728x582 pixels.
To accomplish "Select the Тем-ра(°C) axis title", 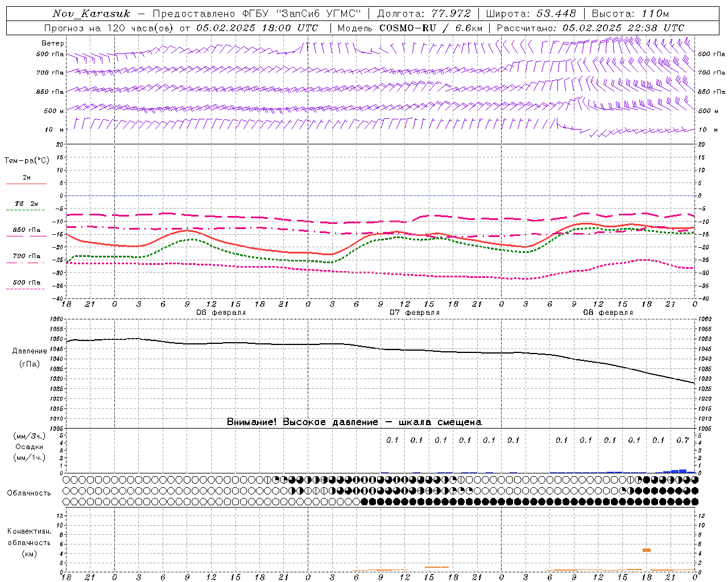I will (27, 161).
